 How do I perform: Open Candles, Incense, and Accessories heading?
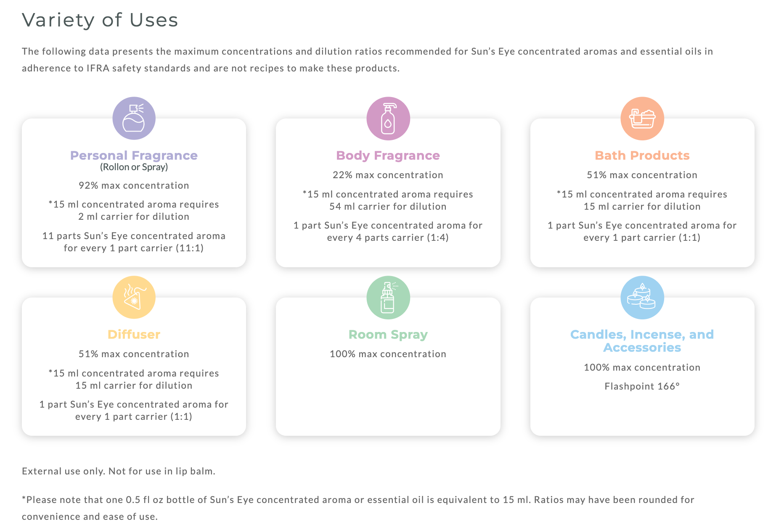pyautogui.click(x=642, y=341)
